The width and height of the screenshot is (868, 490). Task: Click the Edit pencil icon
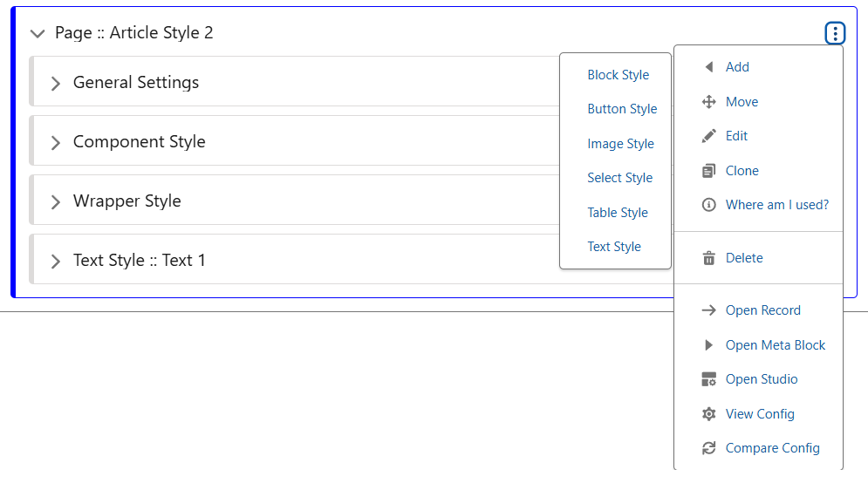(x=709, y=137)
